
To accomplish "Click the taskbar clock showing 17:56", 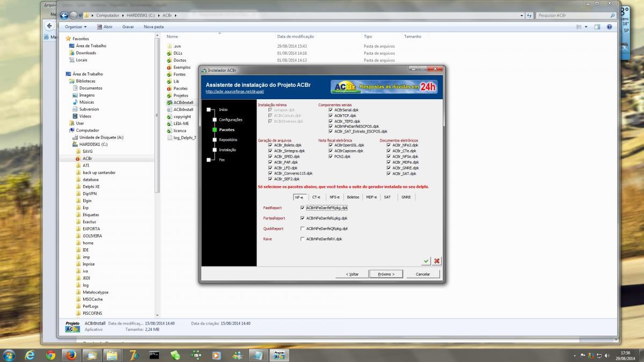I will click(625, 356).
